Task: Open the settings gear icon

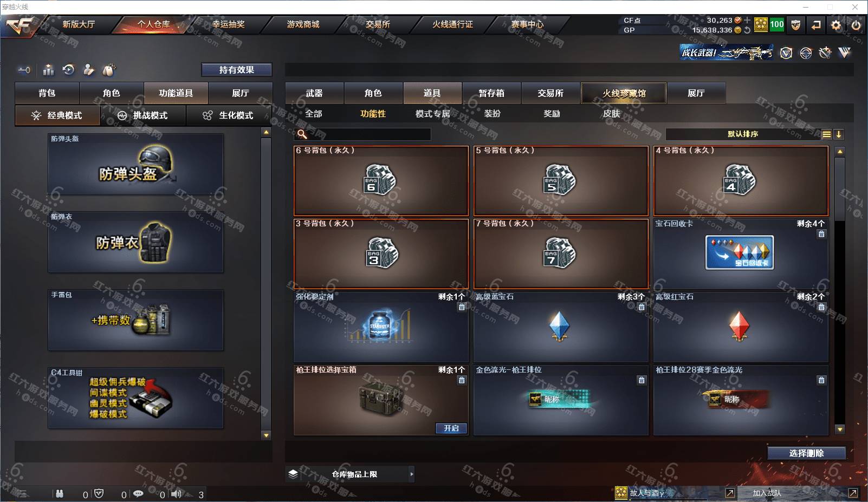Action: point(836,25)
